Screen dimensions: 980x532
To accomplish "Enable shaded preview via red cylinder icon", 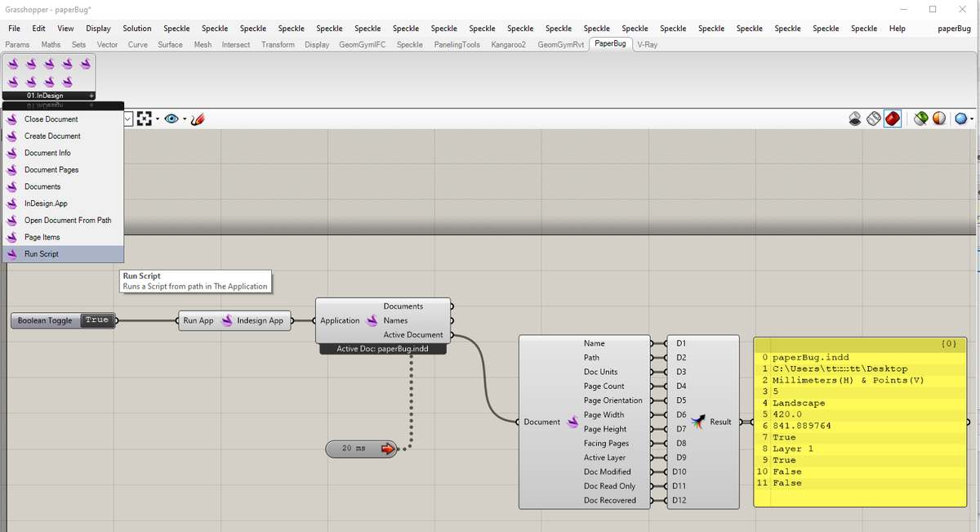I will point(893,118).
